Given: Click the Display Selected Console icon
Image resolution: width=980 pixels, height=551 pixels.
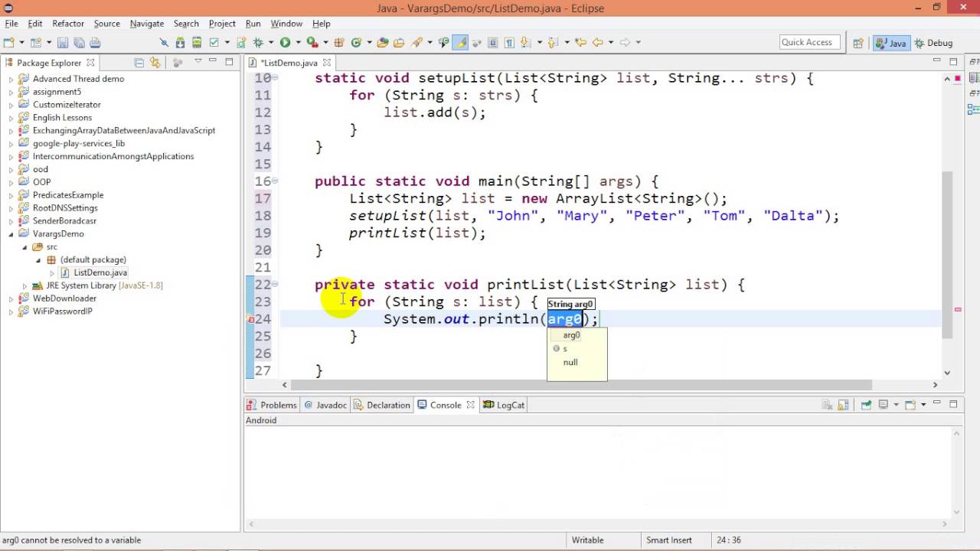Looking at the screenshot, I should pos(884,405).
